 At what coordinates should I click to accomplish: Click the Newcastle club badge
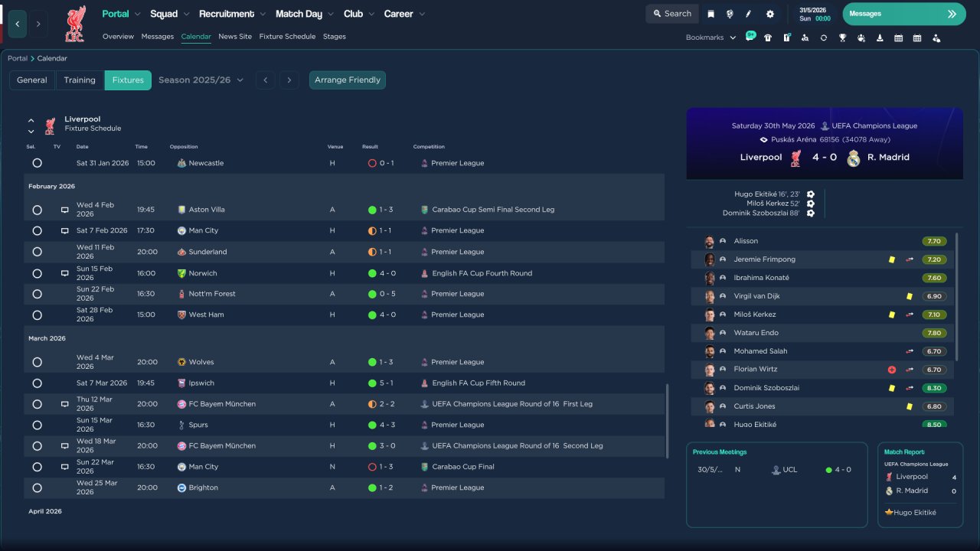(x=181, y=163)
